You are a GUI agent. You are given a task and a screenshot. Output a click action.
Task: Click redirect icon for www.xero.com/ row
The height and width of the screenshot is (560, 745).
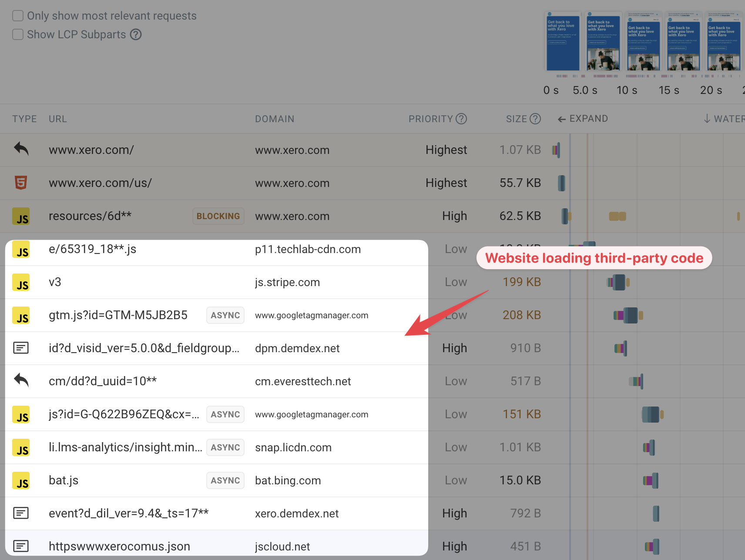click(x=21, y=149)
